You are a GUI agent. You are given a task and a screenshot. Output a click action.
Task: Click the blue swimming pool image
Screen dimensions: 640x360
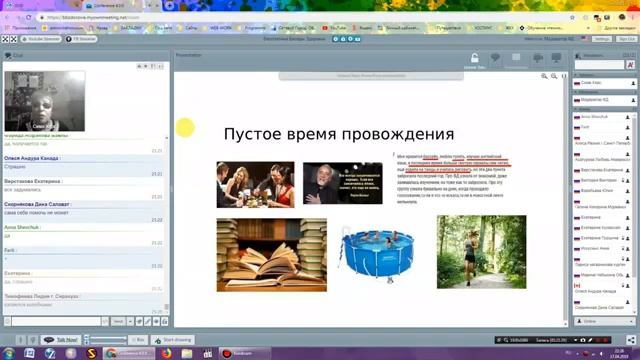[377, 254]
